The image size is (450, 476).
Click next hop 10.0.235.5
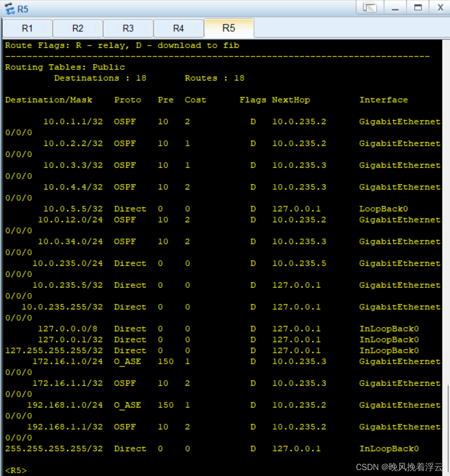pos(299,263)
